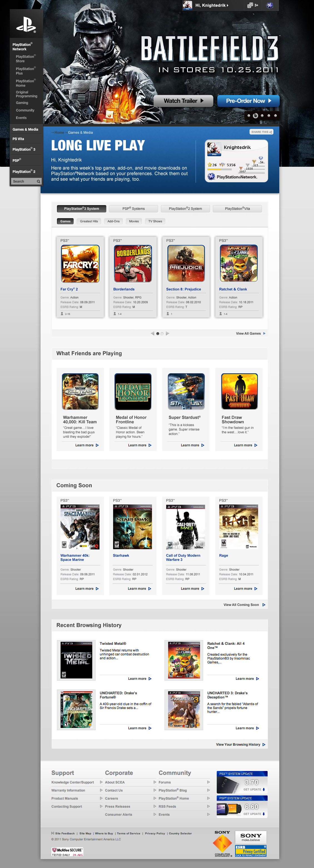Switch to the PSP Systems tab

[133, 208]
